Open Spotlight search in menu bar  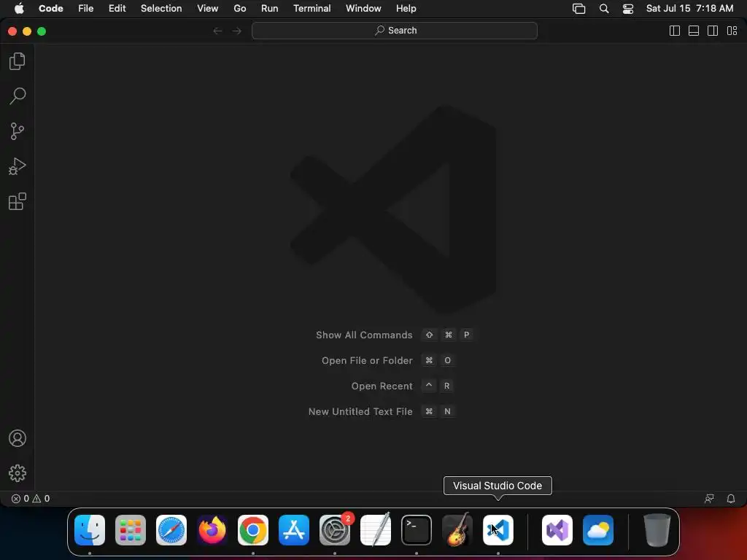tap(603, 8)
